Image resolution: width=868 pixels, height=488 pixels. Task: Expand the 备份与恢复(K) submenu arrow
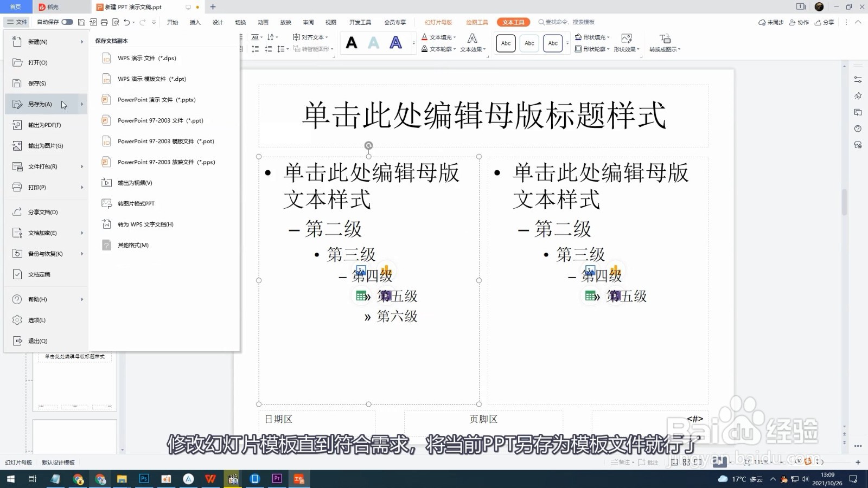82,254
